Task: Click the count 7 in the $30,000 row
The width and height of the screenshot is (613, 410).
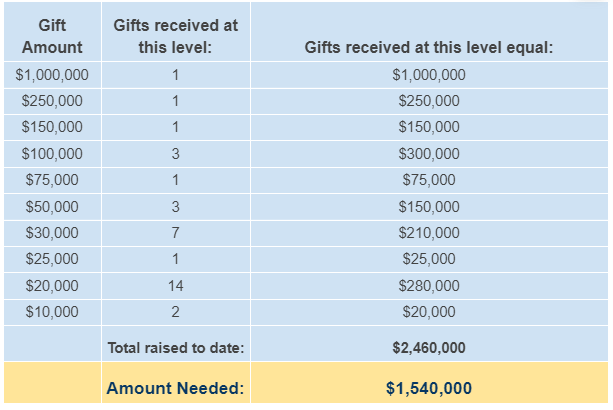Action: pos(176,233)
